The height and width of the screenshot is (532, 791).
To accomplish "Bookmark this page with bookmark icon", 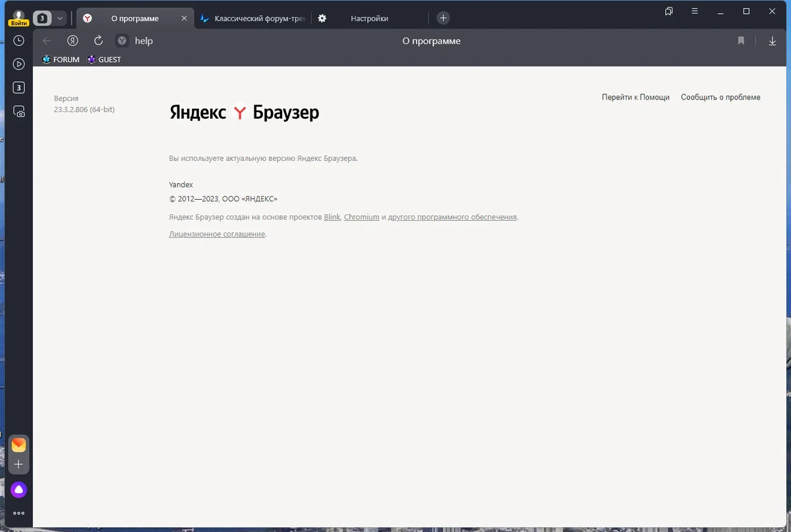I will coord(741,41).
